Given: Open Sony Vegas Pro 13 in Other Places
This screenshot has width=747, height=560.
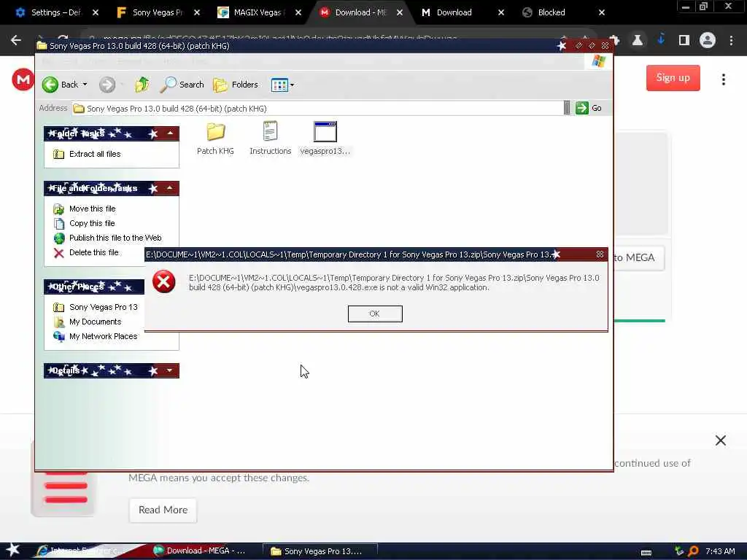Looking at the screenshot, I should tap(104, 307).
